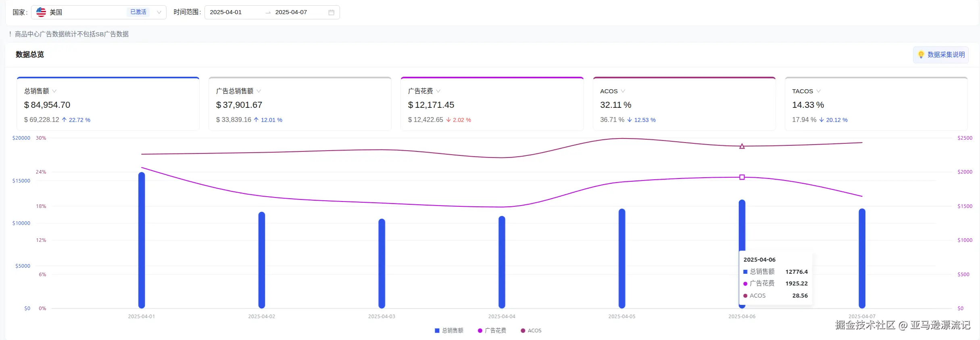
Task: Expand the 广告总销售额 metric dropdown
Action: click(x=259, y=91)
